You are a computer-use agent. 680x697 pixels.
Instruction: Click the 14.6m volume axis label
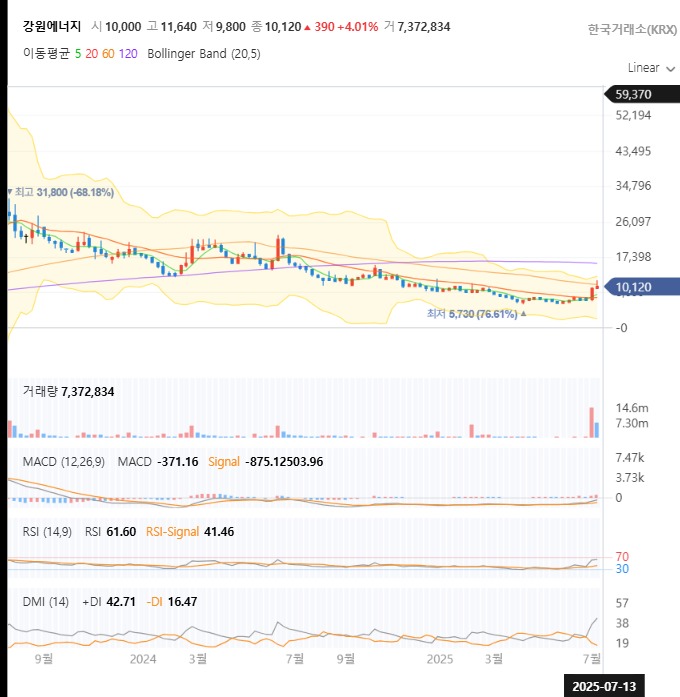click(632, 408)
